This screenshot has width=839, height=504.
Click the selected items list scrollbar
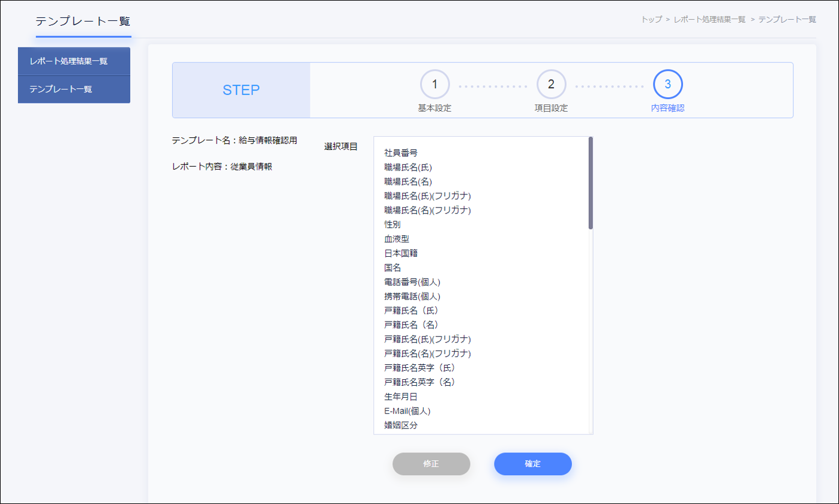pos(591,183)
